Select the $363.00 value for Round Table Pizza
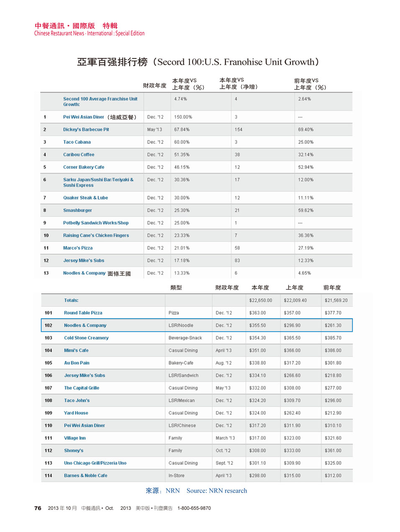 257,313
